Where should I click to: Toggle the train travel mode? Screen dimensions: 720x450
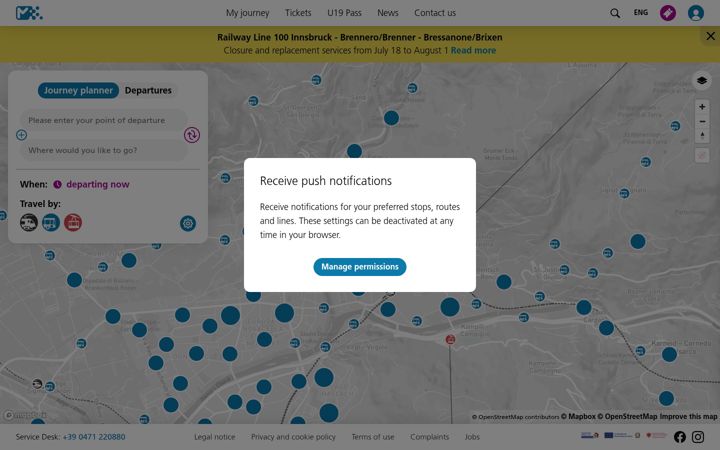29,223
